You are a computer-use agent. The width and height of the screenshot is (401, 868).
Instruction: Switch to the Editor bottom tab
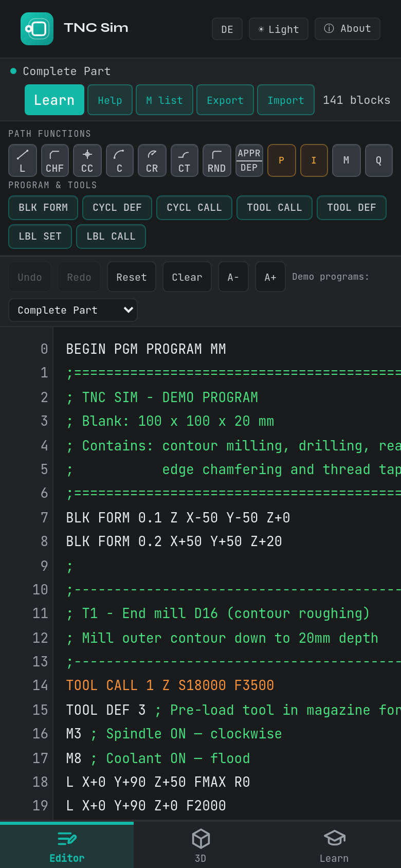tap(67, 845)
